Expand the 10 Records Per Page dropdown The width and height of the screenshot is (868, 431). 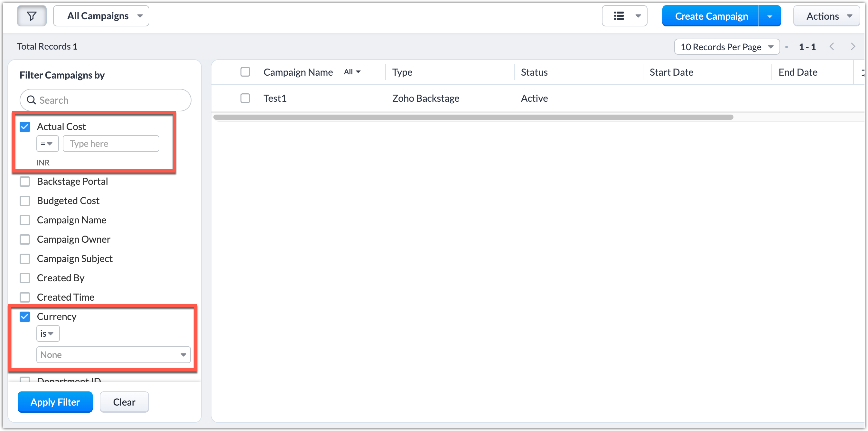coord(726,47)
